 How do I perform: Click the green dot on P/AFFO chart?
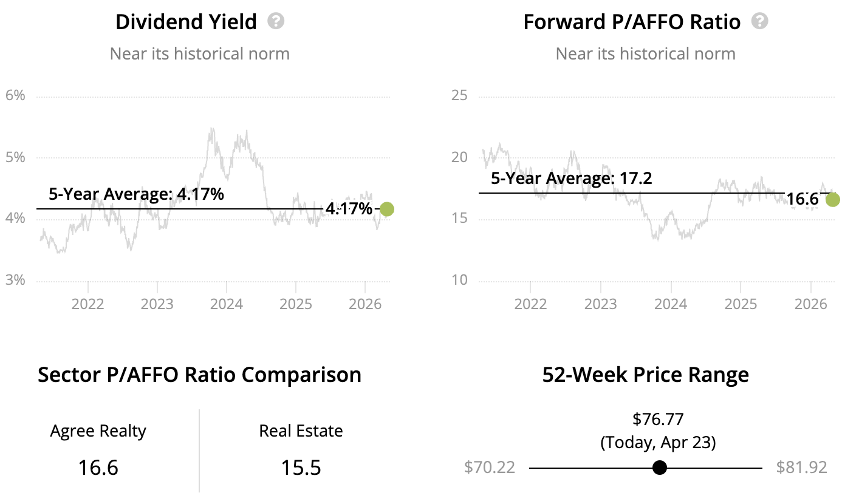click(x=833, y=199)
